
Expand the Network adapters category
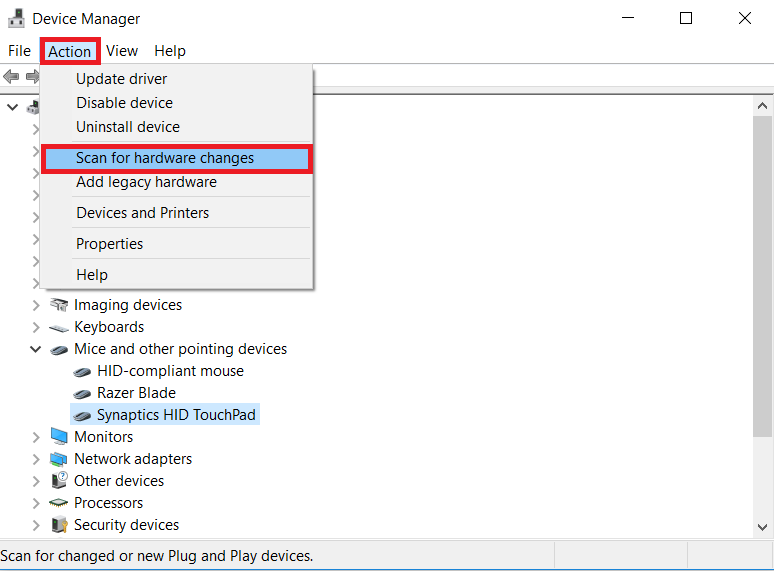click(36, 459)
